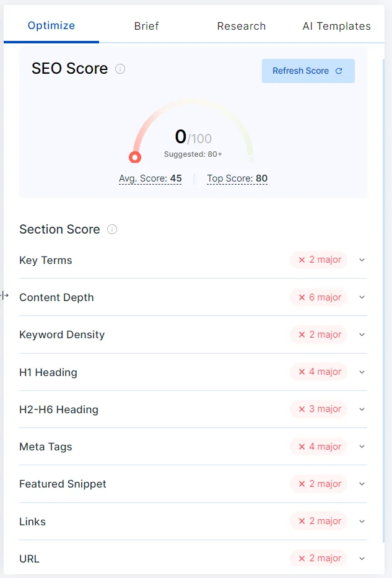
Task: Click the X icon on Content Depth badge
Action: (x=301, y=297)
